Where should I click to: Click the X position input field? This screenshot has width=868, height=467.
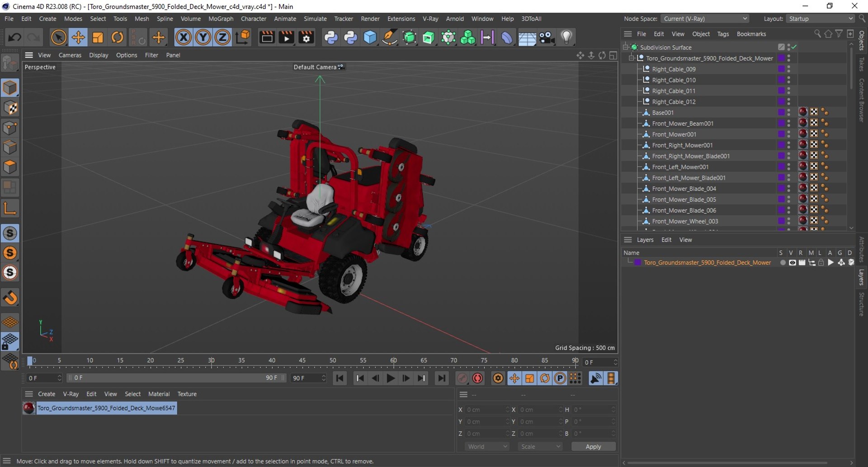486,410
